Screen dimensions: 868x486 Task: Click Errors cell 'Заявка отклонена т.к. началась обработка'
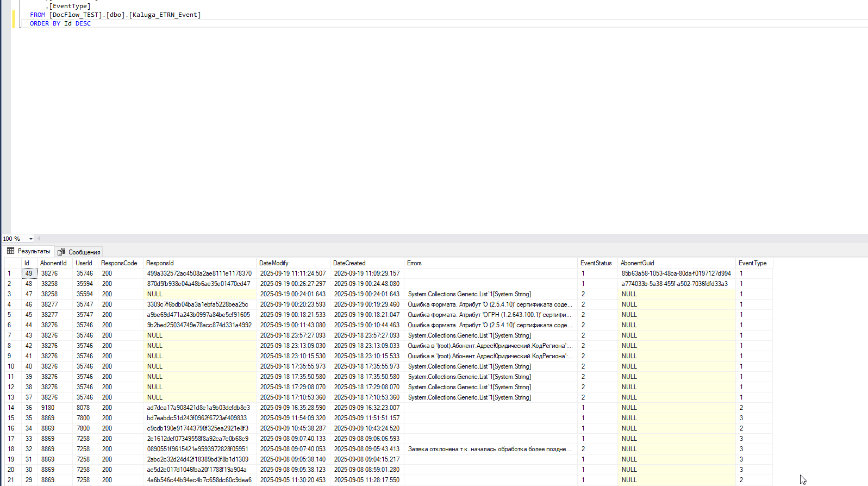pyautogui.click(x=491, y=449)
